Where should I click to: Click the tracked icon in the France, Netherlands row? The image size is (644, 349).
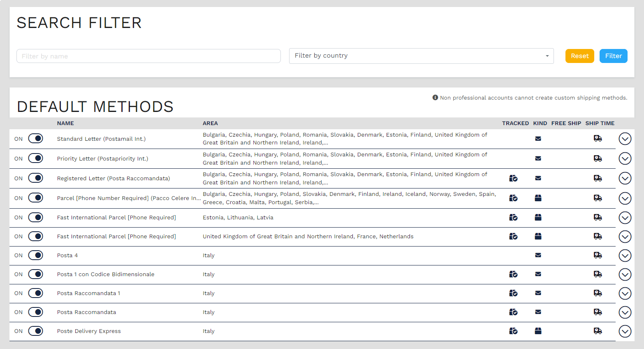coord(513,236)
